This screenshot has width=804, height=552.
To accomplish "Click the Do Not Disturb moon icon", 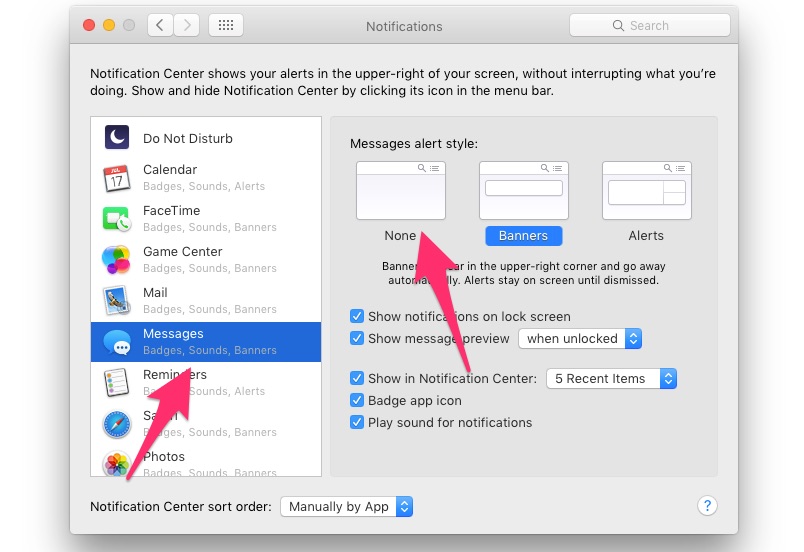I will 117,138.
